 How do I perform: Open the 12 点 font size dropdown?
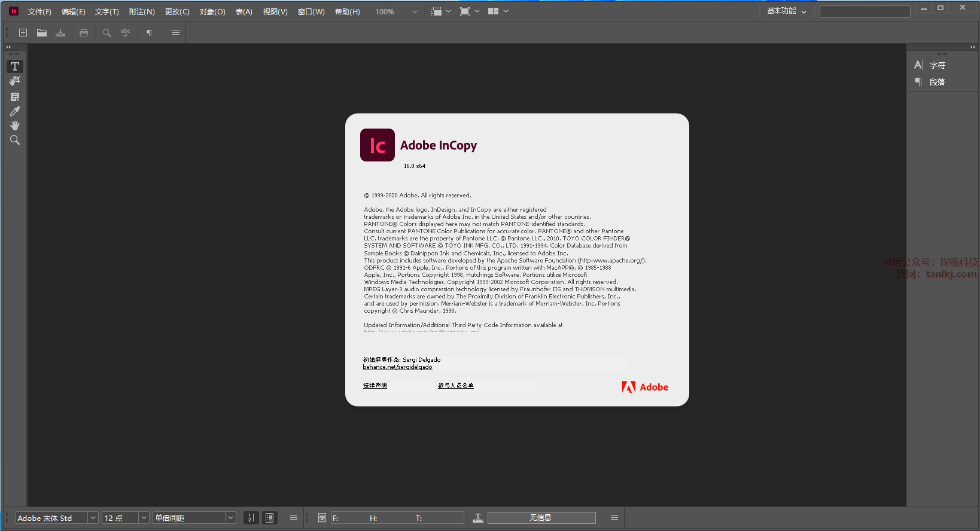pyautogui.click(x=144, y=518)
